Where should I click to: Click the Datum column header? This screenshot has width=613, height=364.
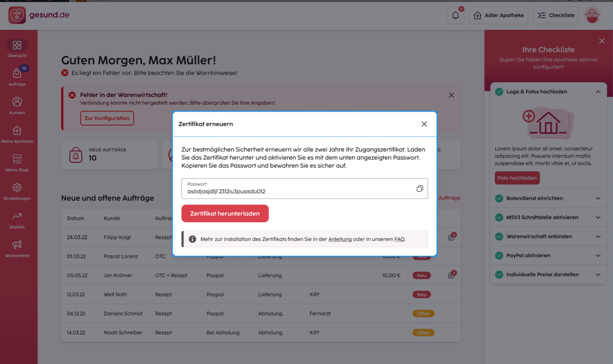coord(76,218)
